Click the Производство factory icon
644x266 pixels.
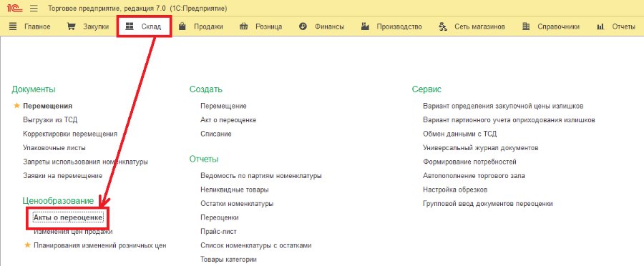tap(365, 26)
